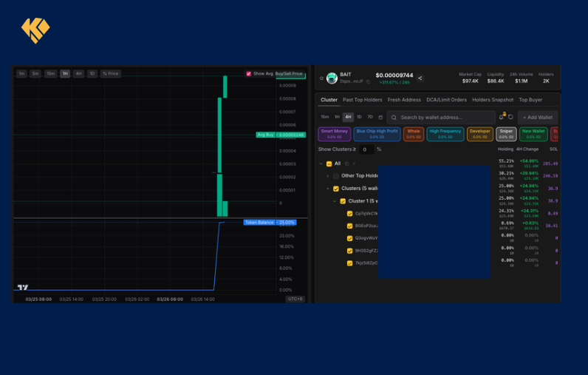Refresh the cluster data
Viewport: 588px width, 375px height.
click(x=510, y=117)
